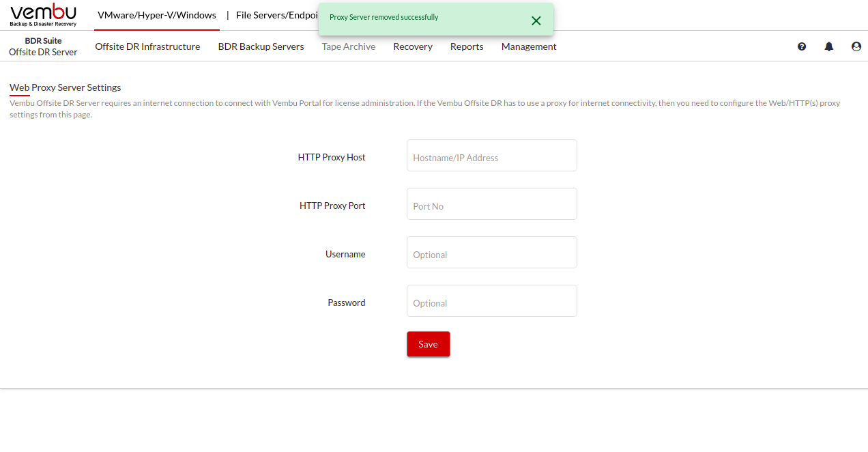Click the 'Web Proxy Server Settings' heading
This screenshot has height=452, width=868.
point(66,87)
